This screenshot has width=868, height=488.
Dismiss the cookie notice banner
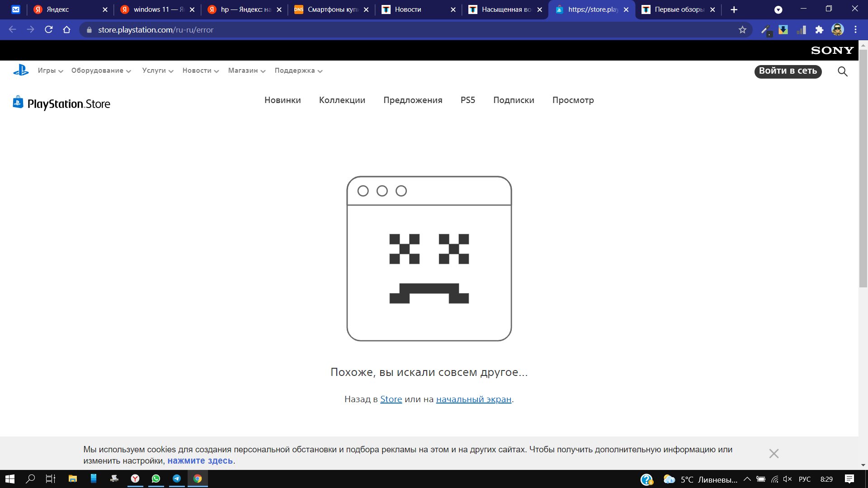pos(774,454)
